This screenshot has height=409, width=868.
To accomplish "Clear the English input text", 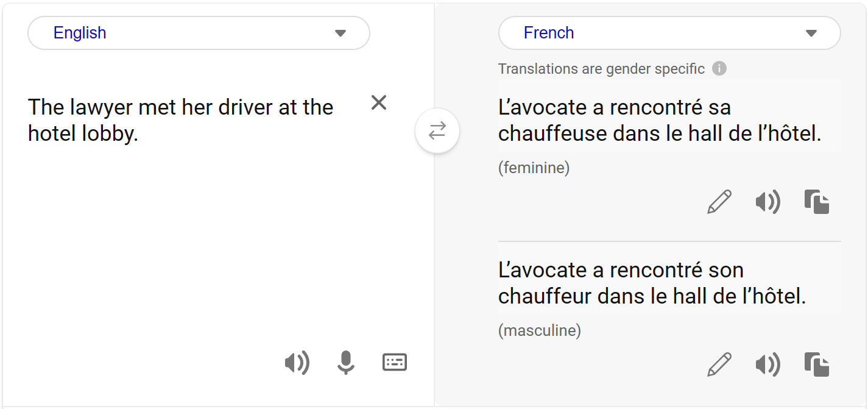I will click(x=378, y=102).
